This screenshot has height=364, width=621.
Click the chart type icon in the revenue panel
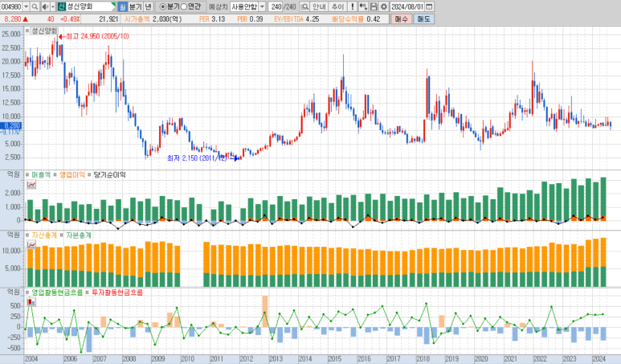[31, 185]
